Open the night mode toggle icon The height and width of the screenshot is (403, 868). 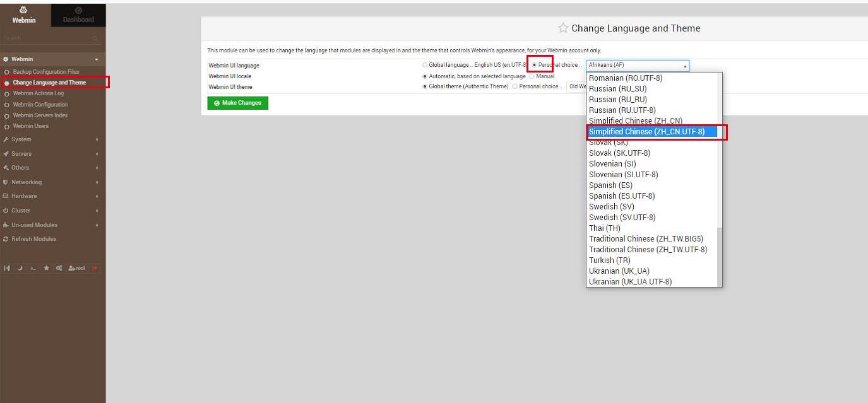(x=18, y=268)
